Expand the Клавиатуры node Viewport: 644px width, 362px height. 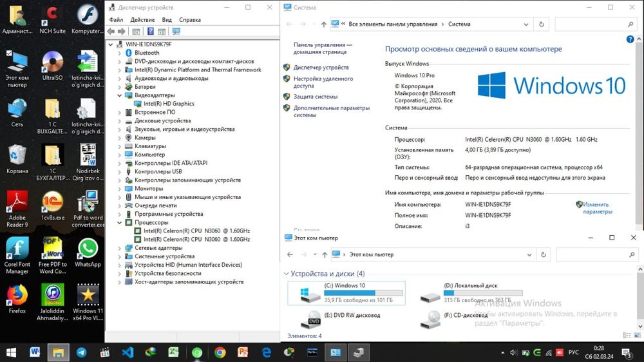coord(120,146)
